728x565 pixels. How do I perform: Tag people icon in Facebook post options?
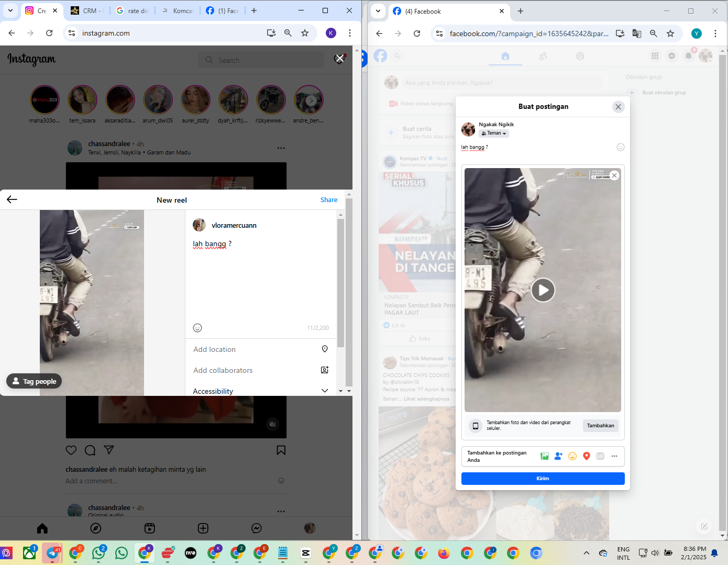pyautogui.click(x=558, y=456)
